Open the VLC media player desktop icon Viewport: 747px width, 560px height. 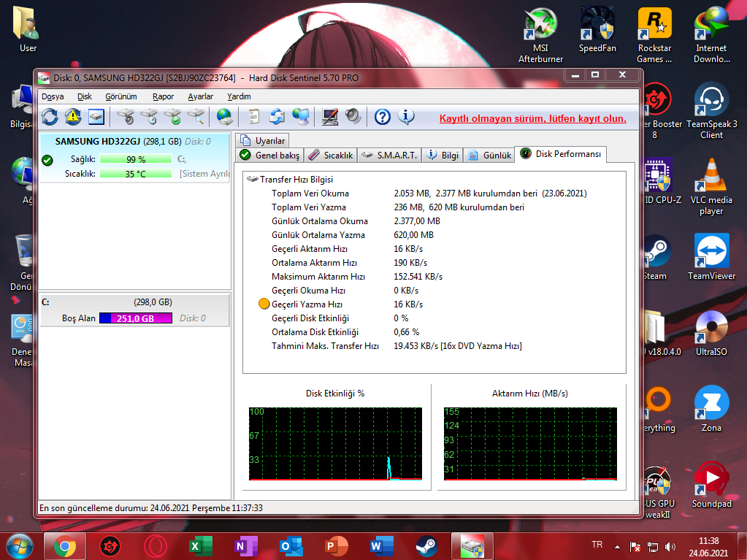tap(711, 187)
